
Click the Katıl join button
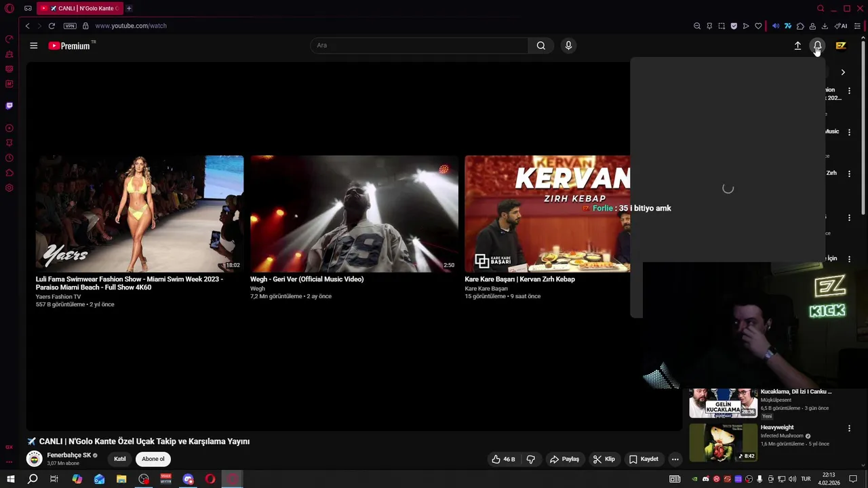120,459
